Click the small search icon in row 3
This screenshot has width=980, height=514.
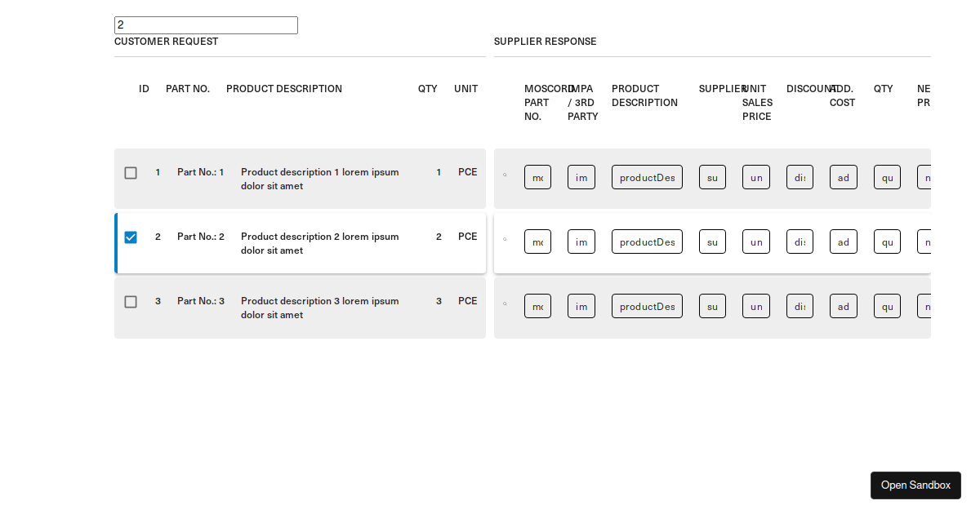(x=505, y=304)
